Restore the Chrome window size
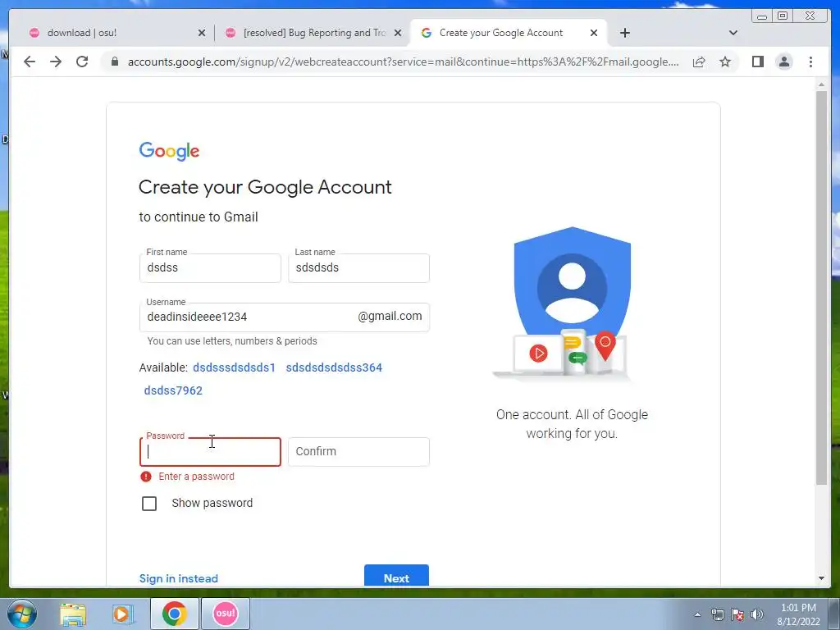 click(x=782, y=16)
